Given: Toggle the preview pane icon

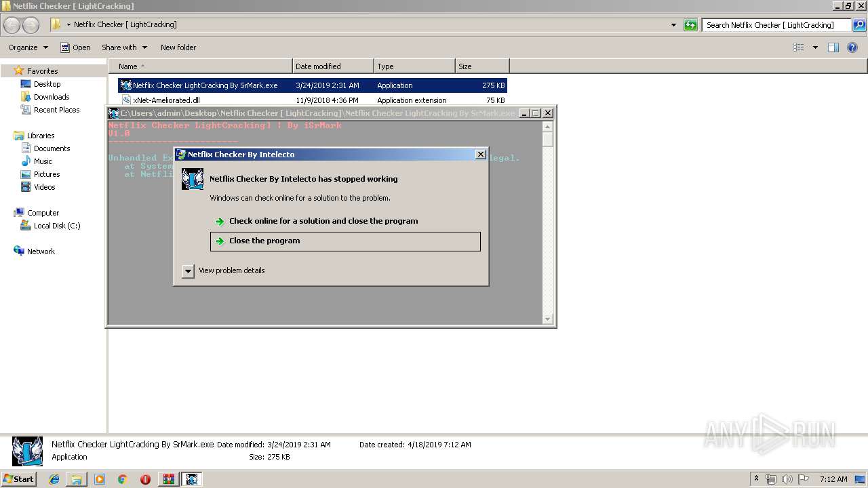Looking at the screenshot, I should [x=833, y=47].
